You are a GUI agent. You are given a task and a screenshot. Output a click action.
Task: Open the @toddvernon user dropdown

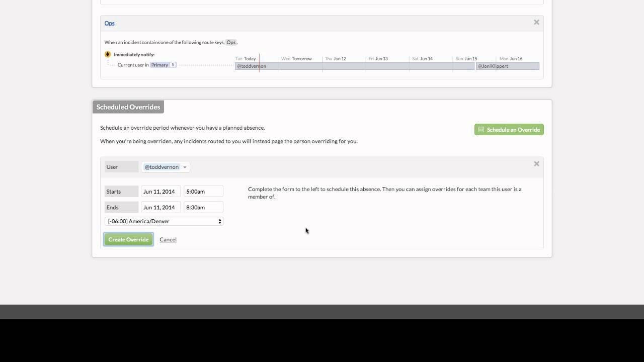166,167
